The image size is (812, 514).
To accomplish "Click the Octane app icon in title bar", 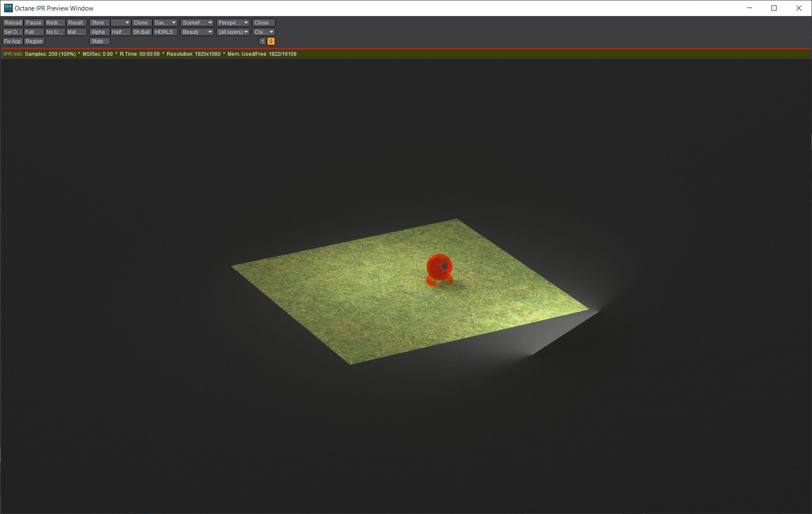I will pyautogui.click(x=8, y=8).
